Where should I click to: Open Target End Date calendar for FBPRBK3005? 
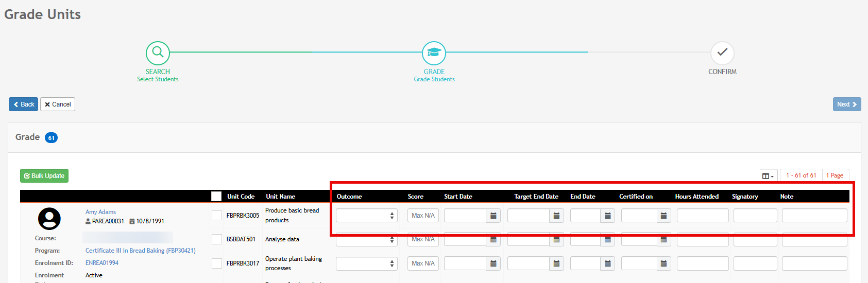pos(556,216)
